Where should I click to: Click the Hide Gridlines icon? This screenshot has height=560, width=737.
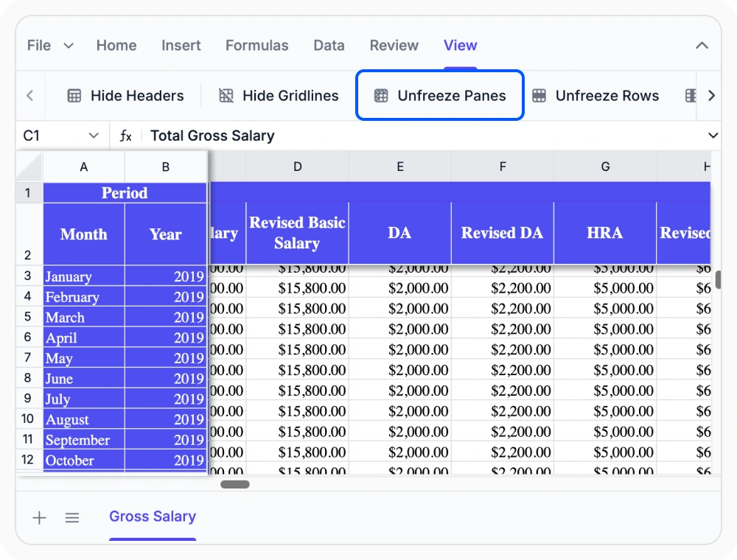226,96
